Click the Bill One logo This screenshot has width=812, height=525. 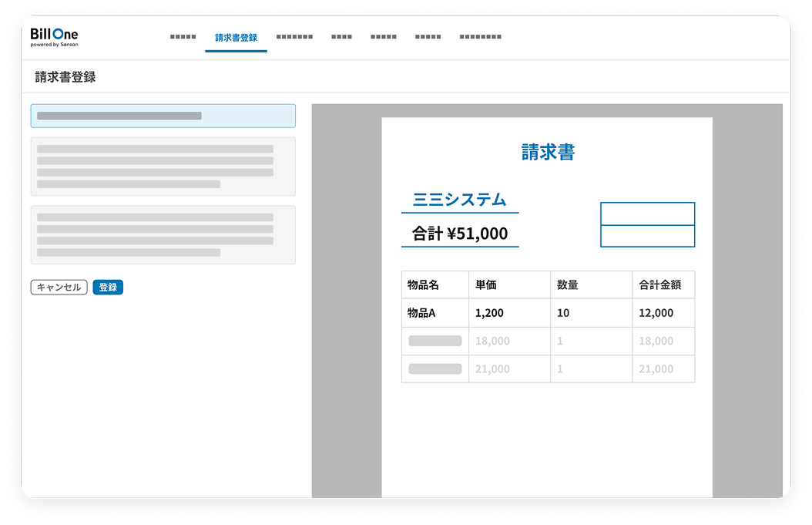(54, 37)
